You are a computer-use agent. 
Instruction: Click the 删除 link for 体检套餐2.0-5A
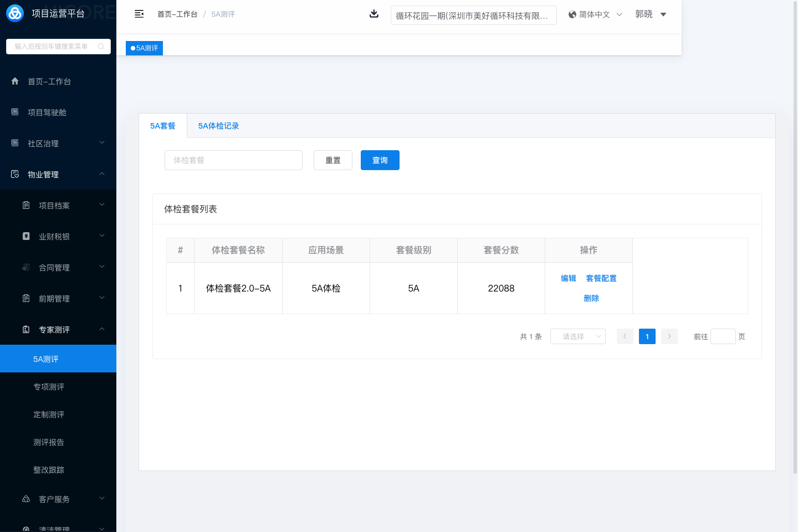click(x=591, y=298)
